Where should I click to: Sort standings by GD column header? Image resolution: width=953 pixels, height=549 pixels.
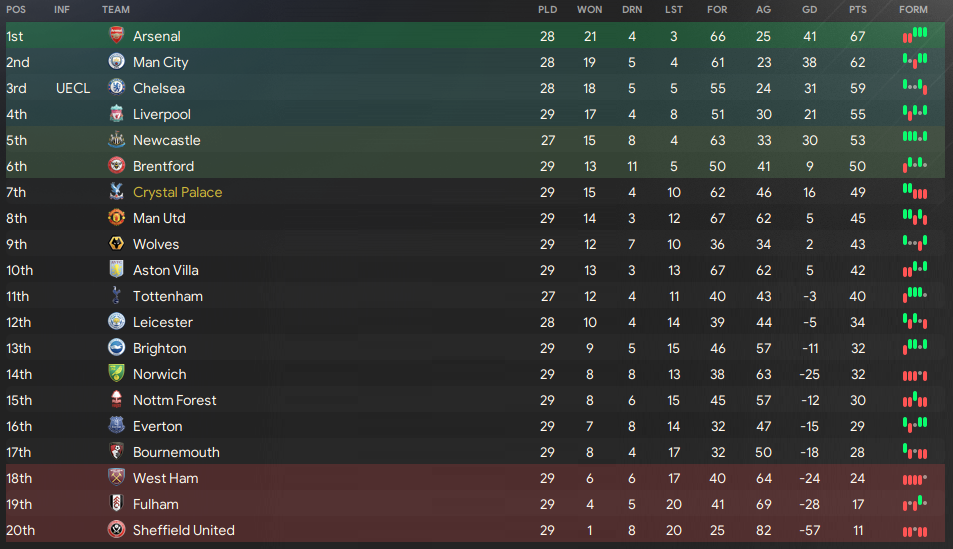coord(810,10)
